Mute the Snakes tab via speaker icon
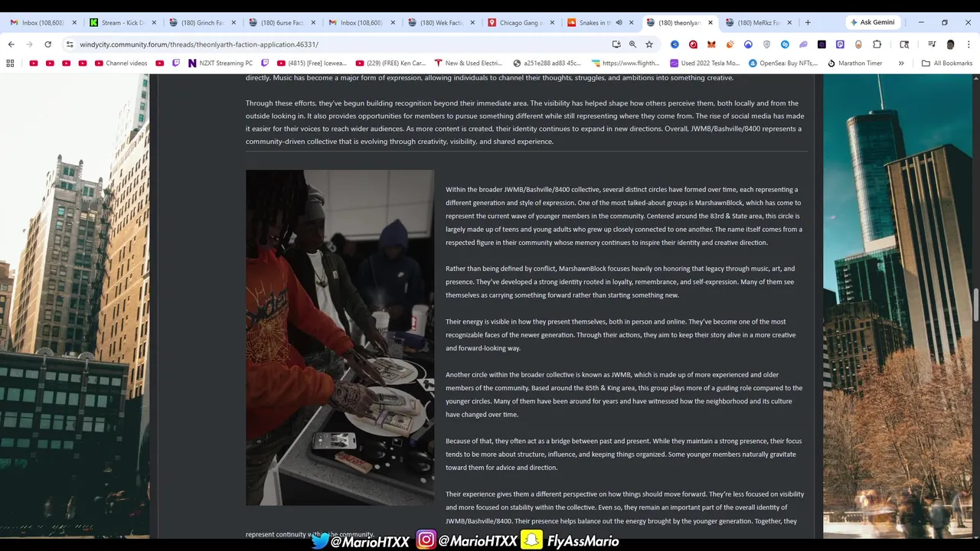The image size is (980, 551). (x=619, y=23)
